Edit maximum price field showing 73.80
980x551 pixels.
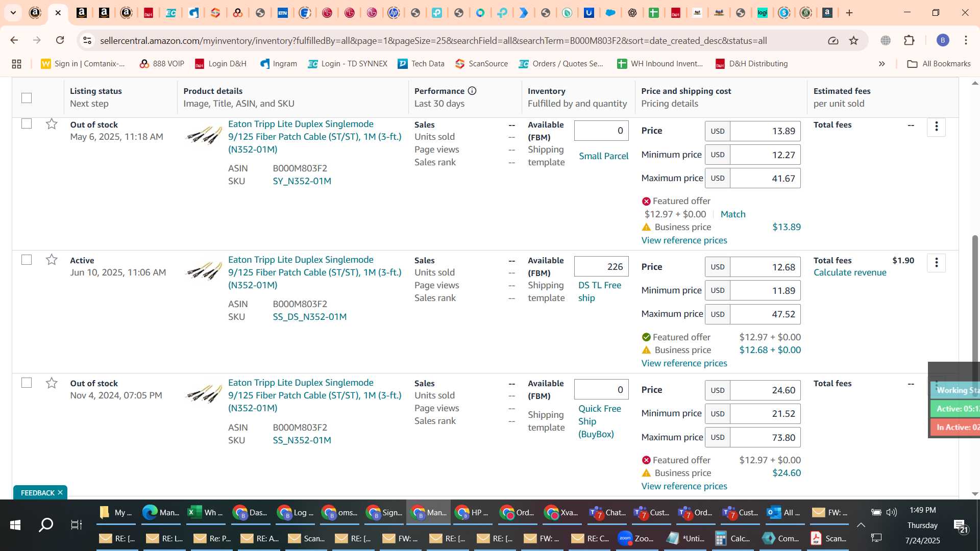pos(765,437)
